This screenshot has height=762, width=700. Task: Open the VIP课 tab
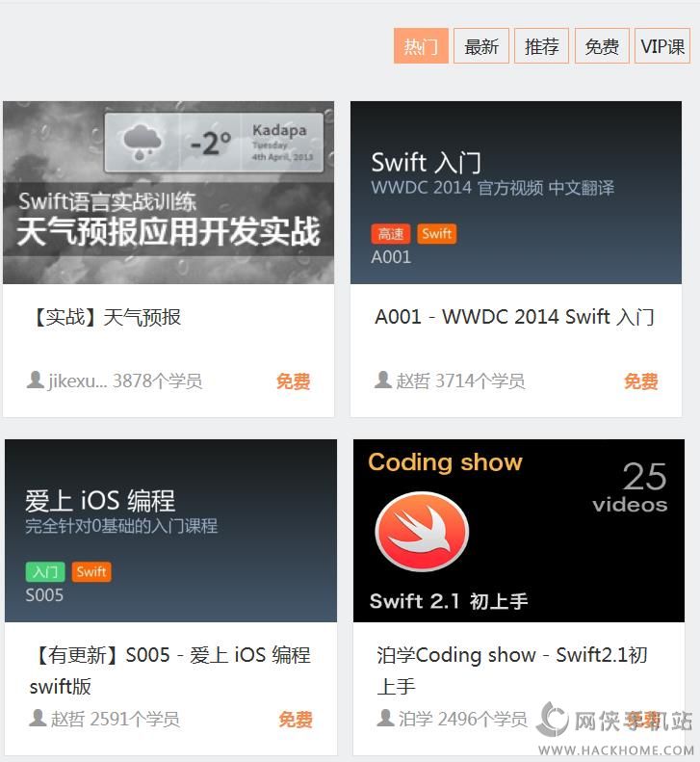point(662,46)
